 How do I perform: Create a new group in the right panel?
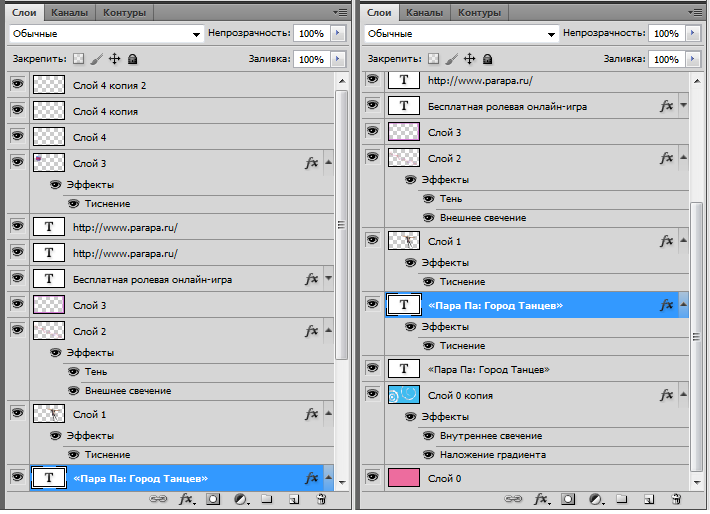point(621,498)
